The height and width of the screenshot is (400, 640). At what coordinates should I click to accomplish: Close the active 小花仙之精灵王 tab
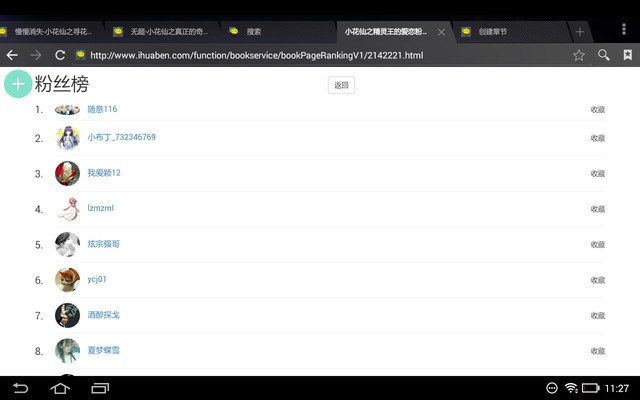pos(441,32)
